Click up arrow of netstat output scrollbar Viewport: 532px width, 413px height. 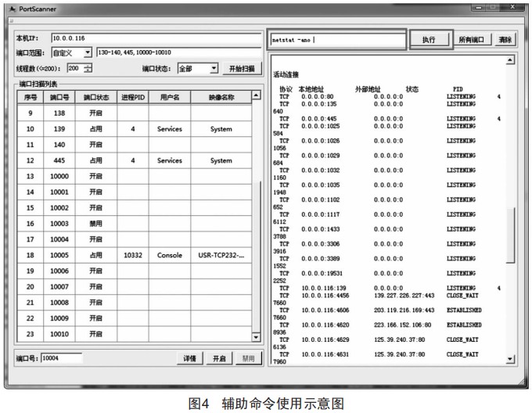click(510, 60)
